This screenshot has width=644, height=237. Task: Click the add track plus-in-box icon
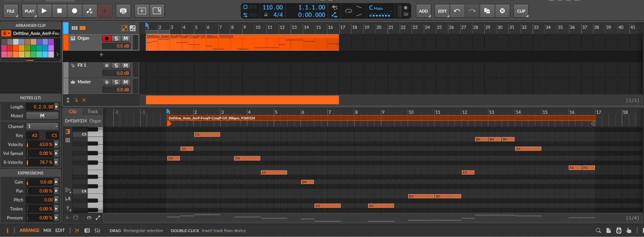pos(142,11)
